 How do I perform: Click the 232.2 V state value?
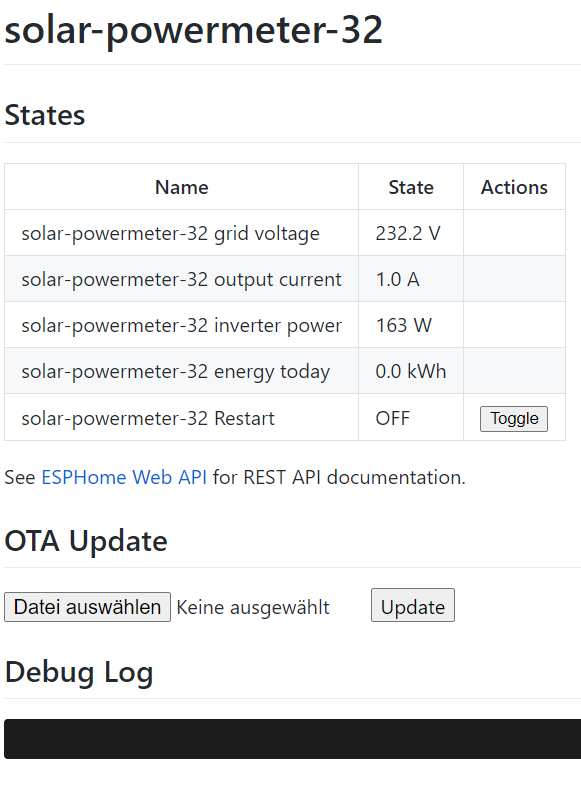click(408, 233)
